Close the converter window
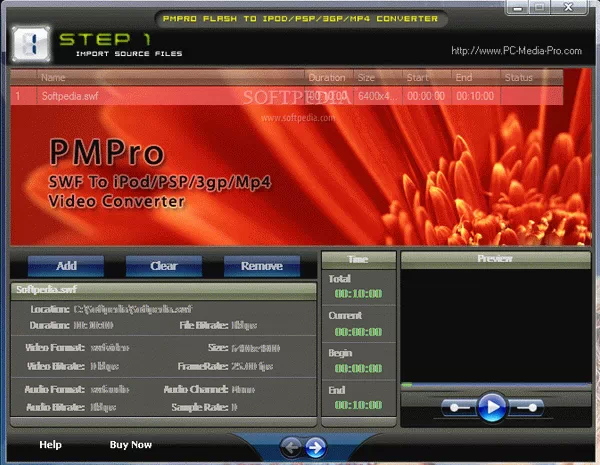This screenshot has width=600, height=465. coord(569,7)
